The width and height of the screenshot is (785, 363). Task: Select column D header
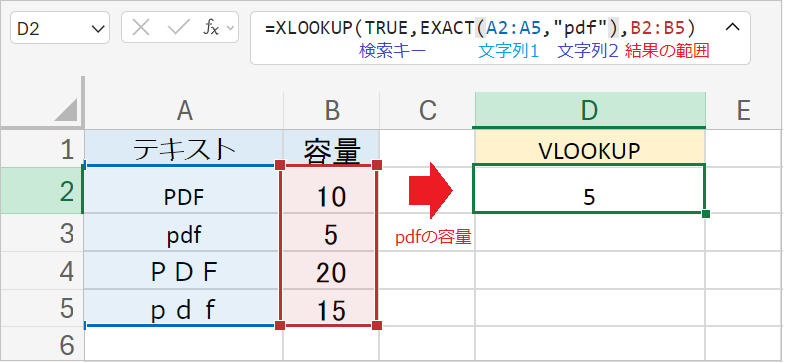590,110
